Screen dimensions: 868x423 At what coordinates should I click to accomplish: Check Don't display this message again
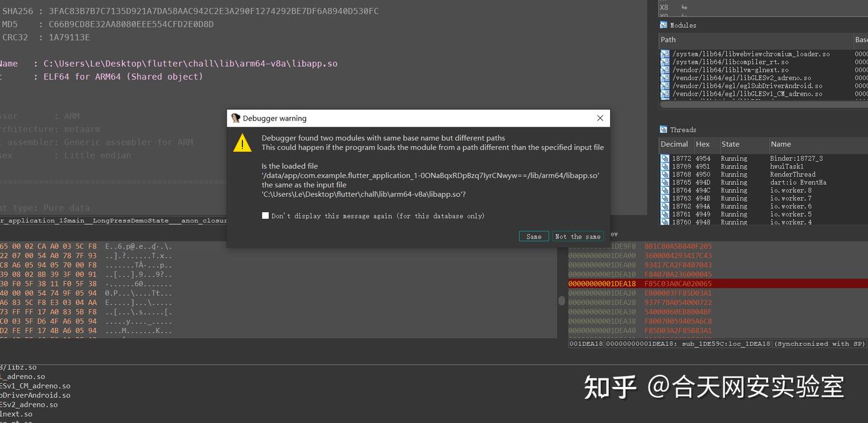pyautogui.click(x=265, y=215)
